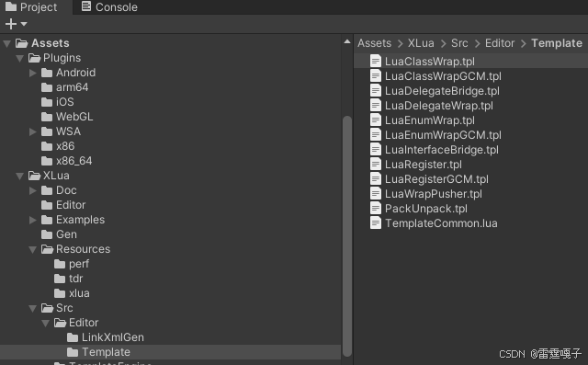Select the Resources folder label

point(83,249)
